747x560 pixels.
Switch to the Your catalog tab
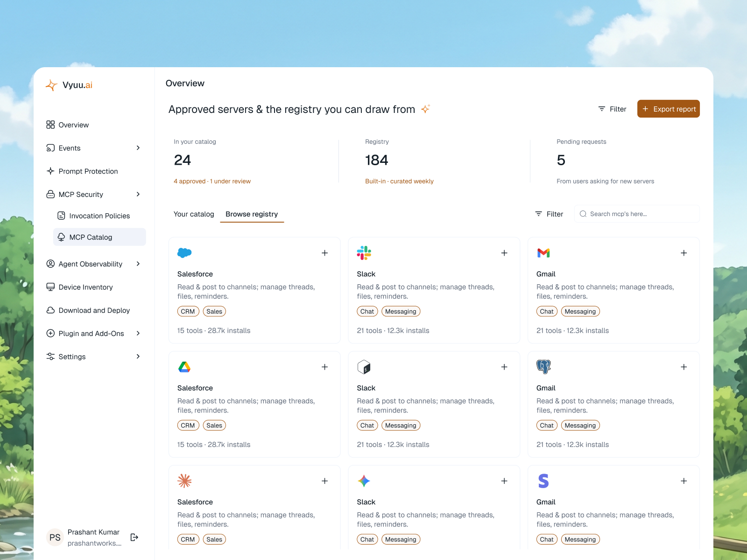[x=194, y=214]
